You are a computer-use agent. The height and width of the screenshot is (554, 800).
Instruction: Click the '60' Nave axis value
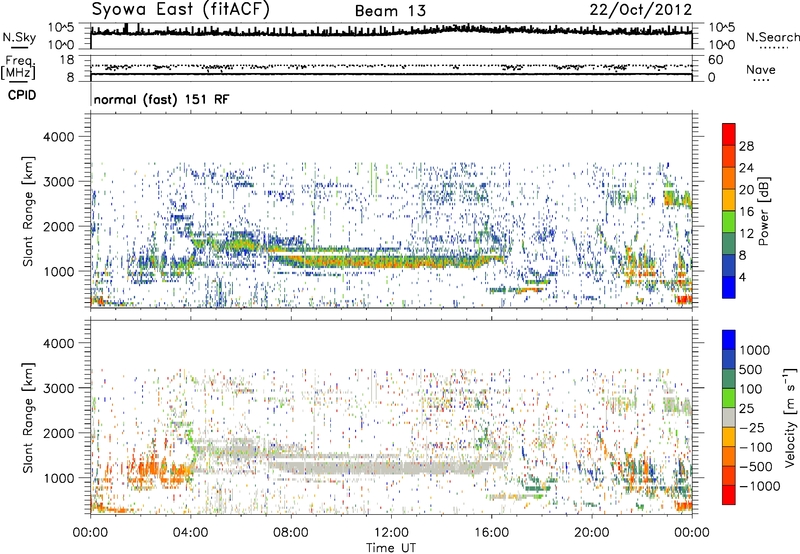[716, 60]
